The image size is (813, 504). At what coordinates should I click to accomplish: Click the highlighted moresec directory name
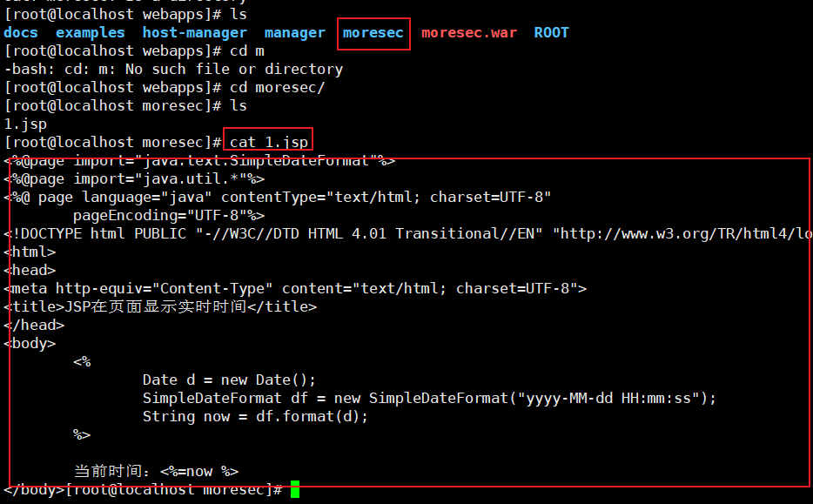click(x=373, y=33)
